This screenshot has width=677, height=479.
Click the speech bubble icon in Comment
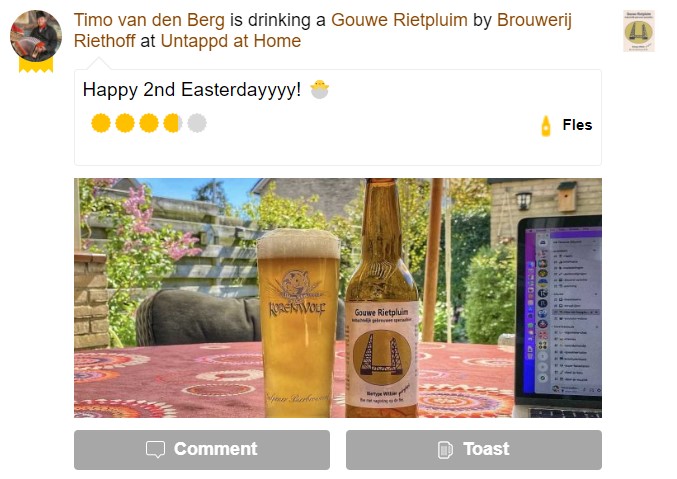pyautogui.click(x=155, y=449)
